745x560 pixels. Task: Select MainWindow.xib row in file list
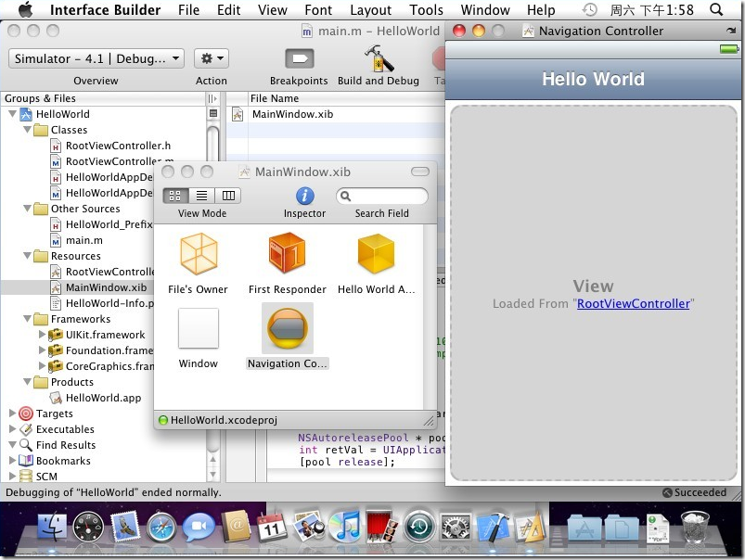[336, 114]
